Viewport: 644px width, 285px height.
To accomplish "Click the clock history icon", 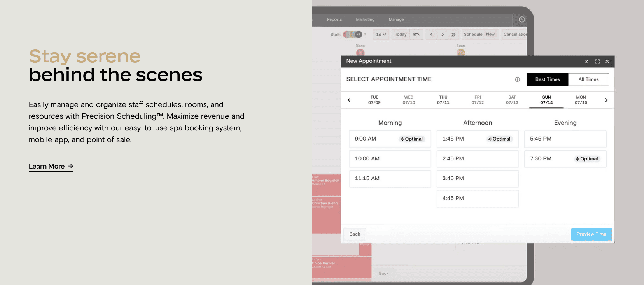I will tap(522, 19).
